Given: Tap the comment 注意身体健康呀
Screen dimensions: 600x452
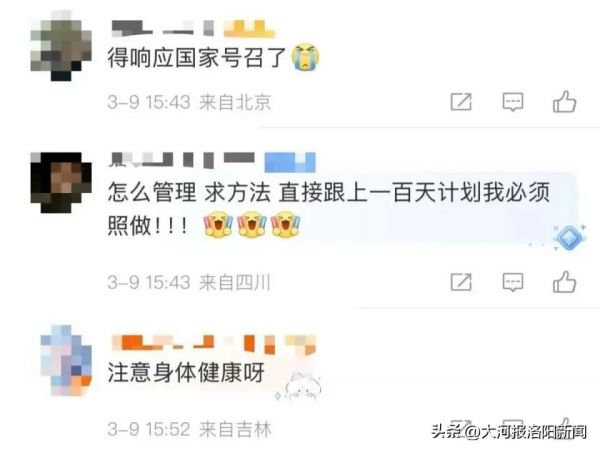Looking at the screenshot, I should [186, 372].
